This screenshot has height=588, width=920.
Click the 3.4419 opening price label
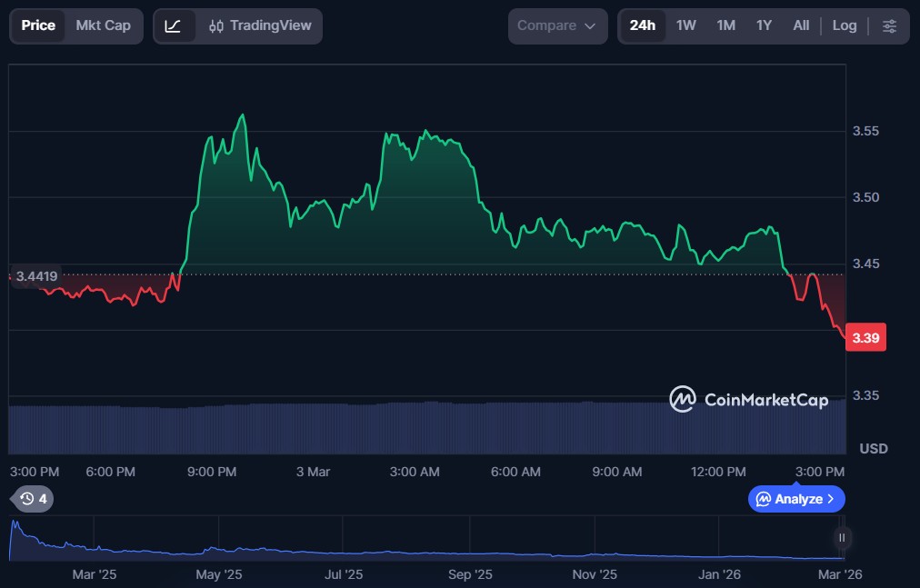click(36, 276)
